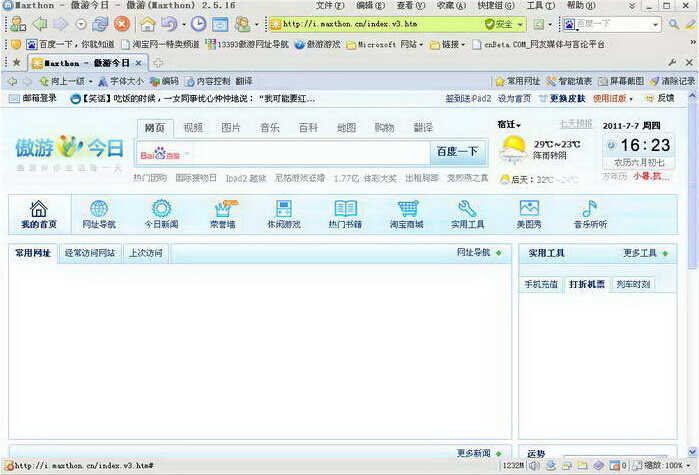The image size is (699, 475).
Task: Open the 热门书籍 book icon
Action: pyautogui.click(x=345, y=209)
